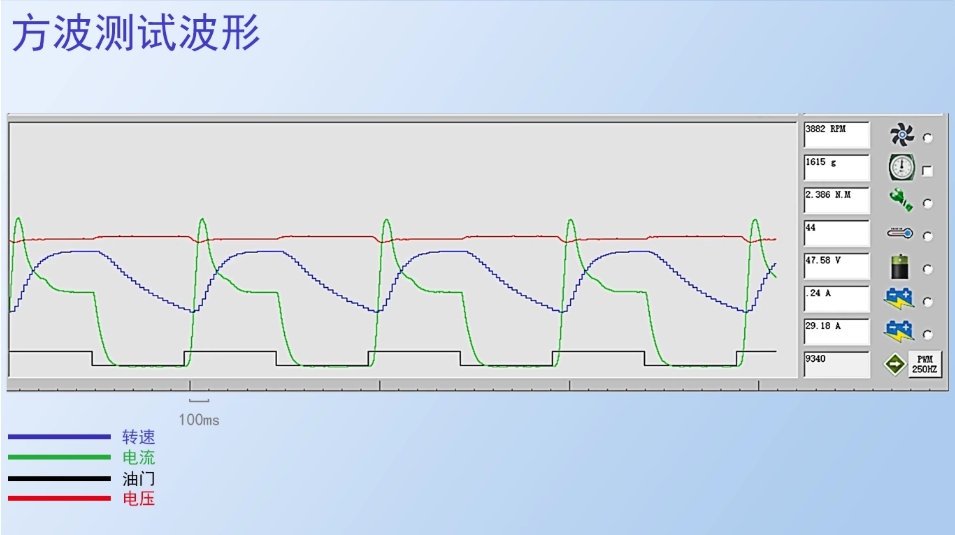Click the 9340 throttle value field
955x535 pixels.
(836, 364)
